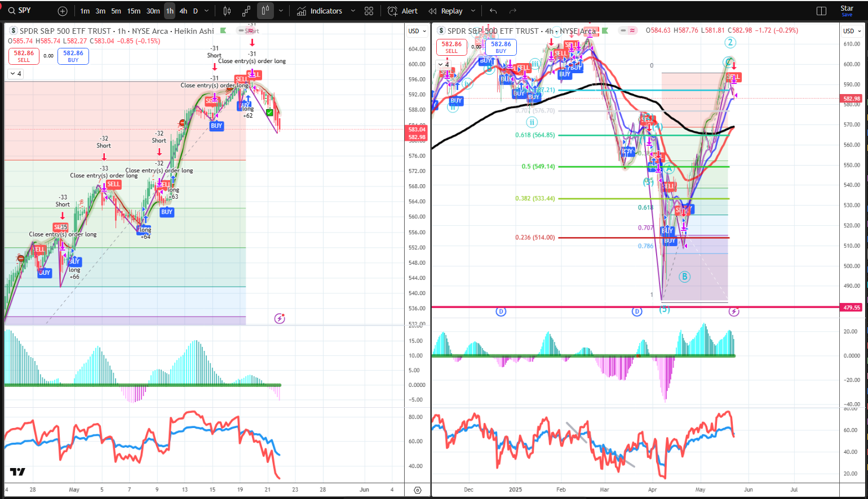Select the 0.5 (549.14) Fibonacci level
The width and height of the screenshot is (868, 499).
pyautogui.click(x=538, y=167)
